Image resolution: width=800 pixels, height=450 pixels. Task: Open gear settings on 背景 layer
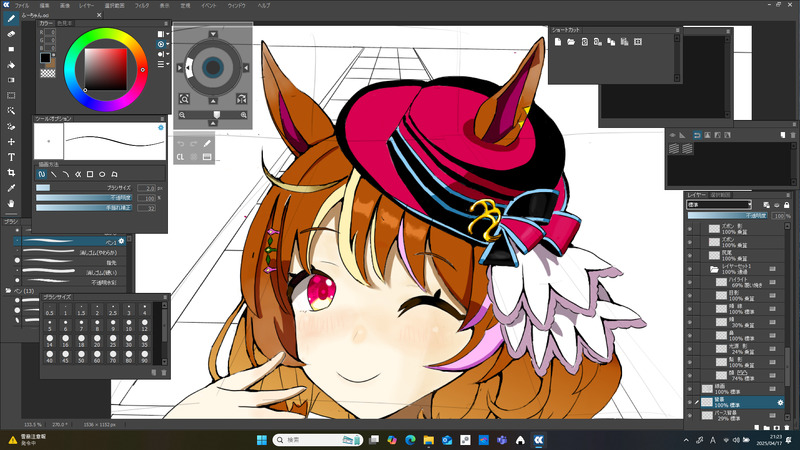click(x=780, y=403)
